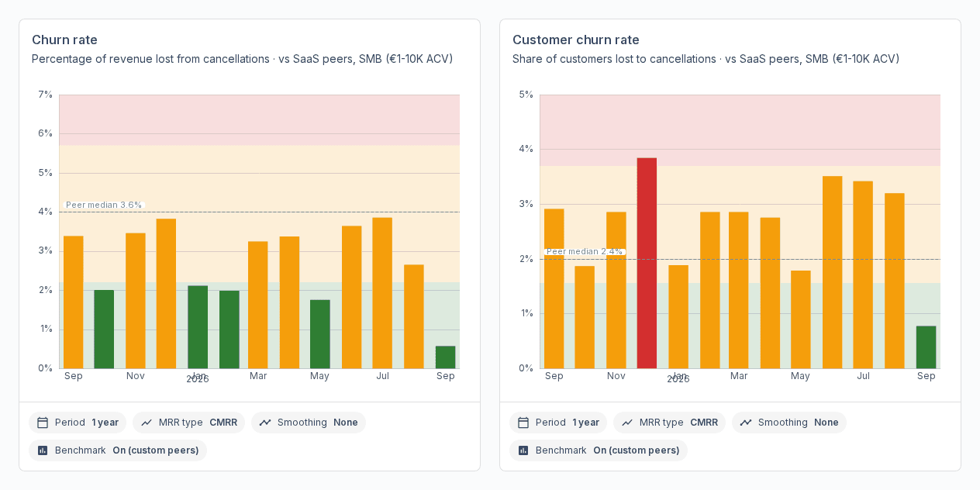Click the calendar icon in Churn rate Period chip
This screenshot has height=490, width=980.
tap(43, 423)
